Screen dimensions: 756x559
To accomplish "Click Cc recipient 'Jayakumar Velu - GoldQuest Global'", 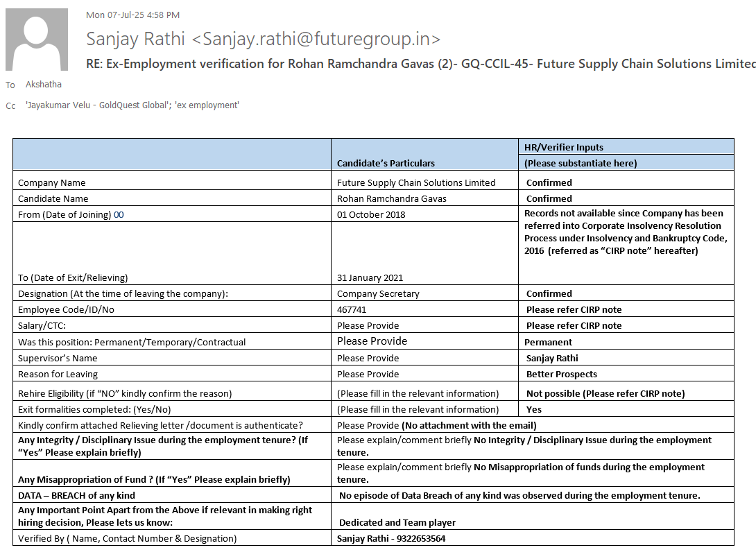I will pyautogui.click(x=97, y=105).
